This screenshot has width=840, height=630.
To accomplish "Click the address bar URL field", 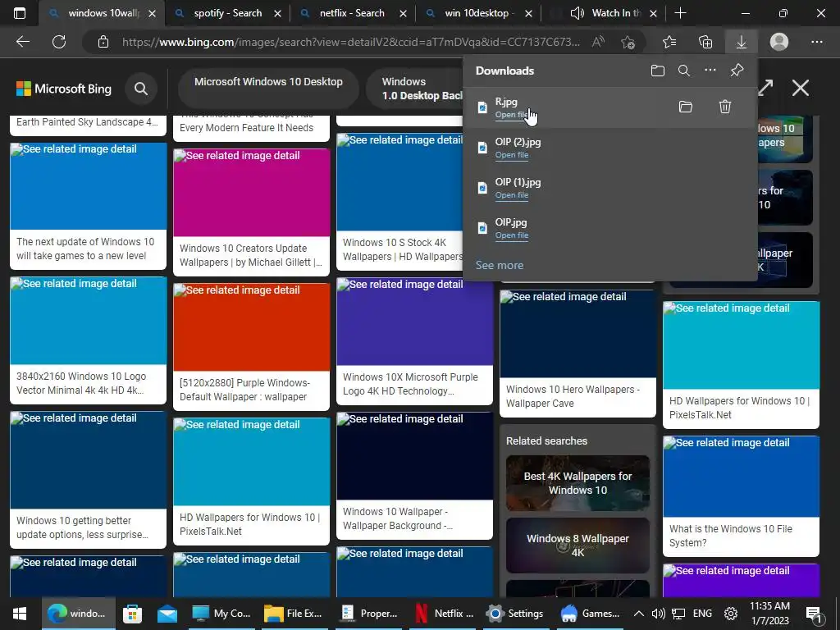I will pyautogui.click(x=351, y=42).
